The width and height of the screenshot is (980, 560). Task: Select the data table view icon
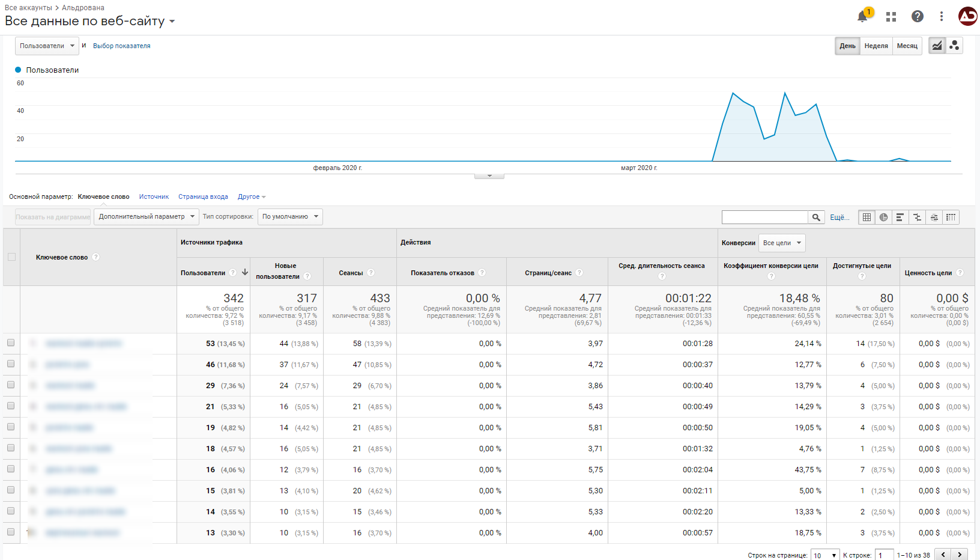867,218
